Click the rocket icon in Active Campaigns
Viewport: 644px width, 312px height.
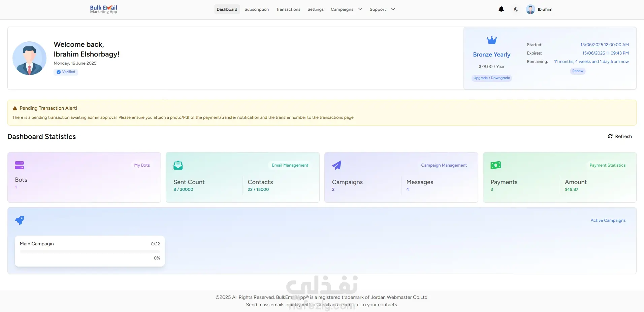click(x=20, y=220)
